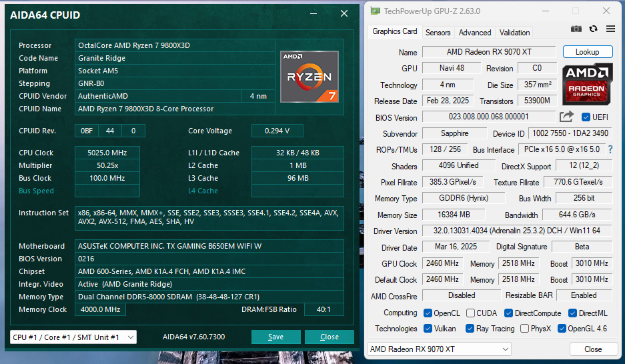Toggle the OpenGL 4.6 checkbox

point(562,329)
